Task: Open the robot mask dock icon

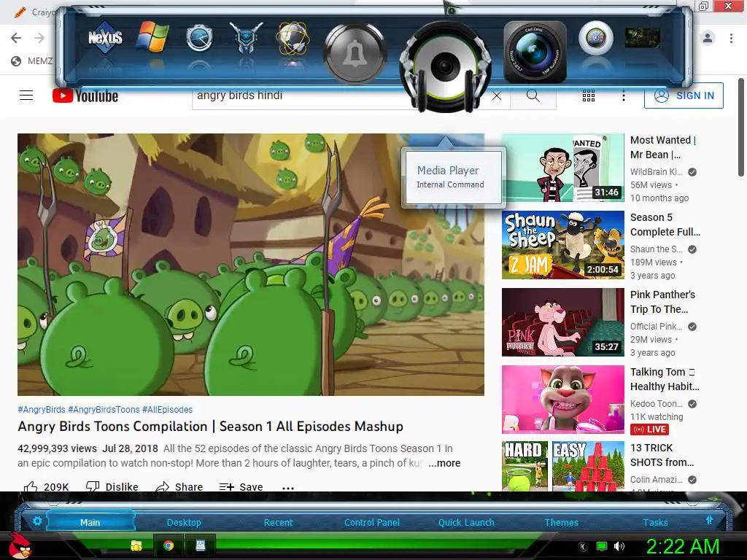Action: [x=246, y=37]
